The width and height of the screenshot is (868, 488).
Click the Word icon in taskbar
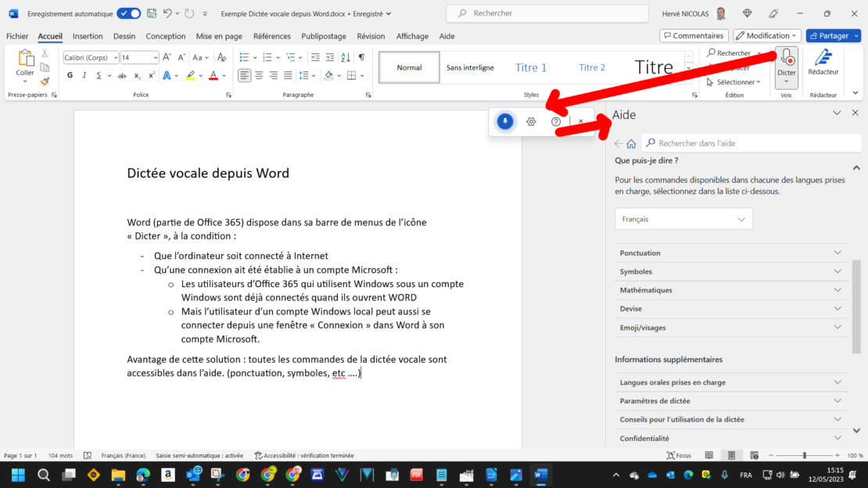(540, 475)
